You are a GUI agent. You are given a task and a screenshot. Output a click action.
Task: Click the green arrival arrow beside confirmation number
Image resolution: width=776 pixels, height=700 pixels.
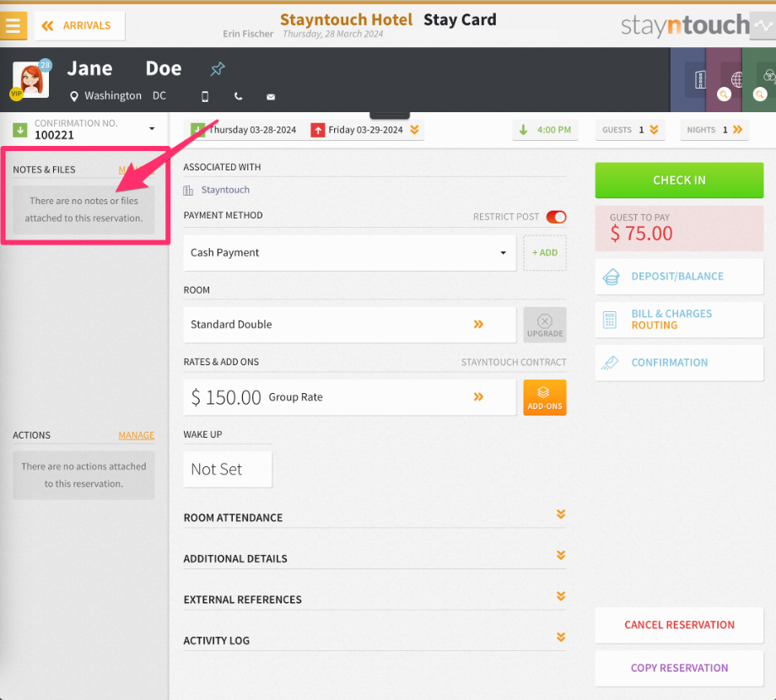(19, 130)
